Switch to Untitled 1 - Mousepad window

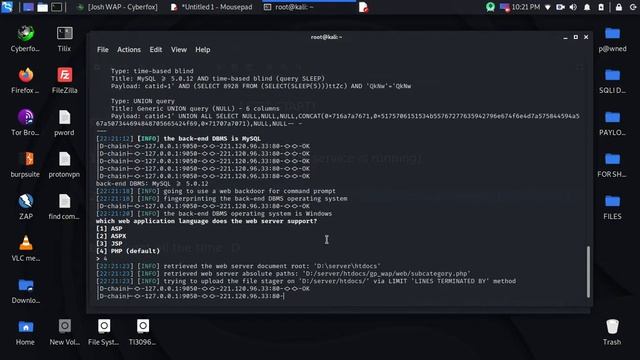click(211, 7)
